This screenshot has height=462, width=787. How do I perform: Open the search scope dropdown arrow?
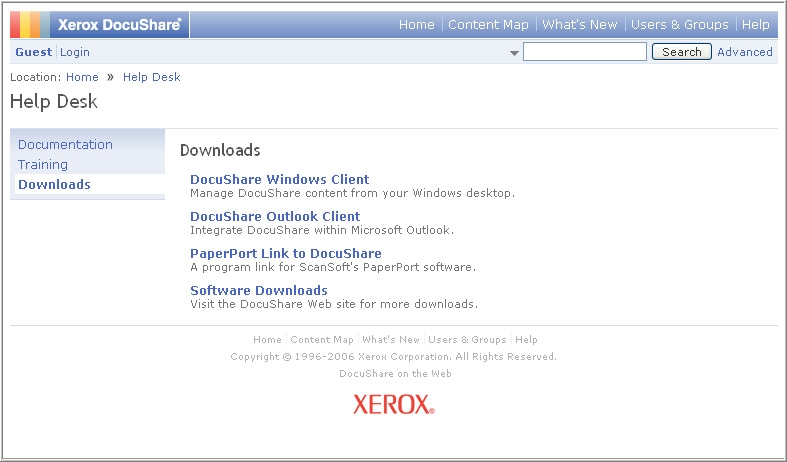pyautogui.click(x=514, y=53)
